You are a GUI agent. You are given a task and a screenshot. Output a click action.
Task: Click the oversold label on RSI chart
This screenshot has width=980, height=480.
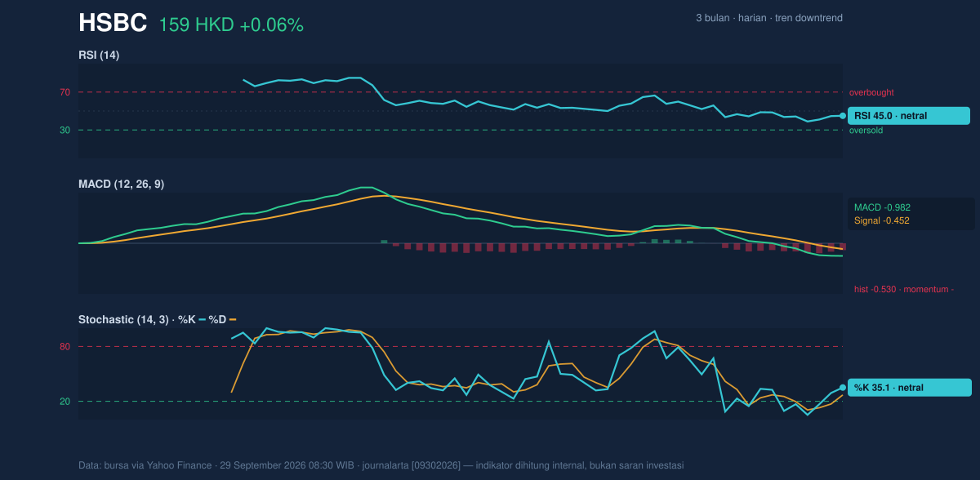867,130
